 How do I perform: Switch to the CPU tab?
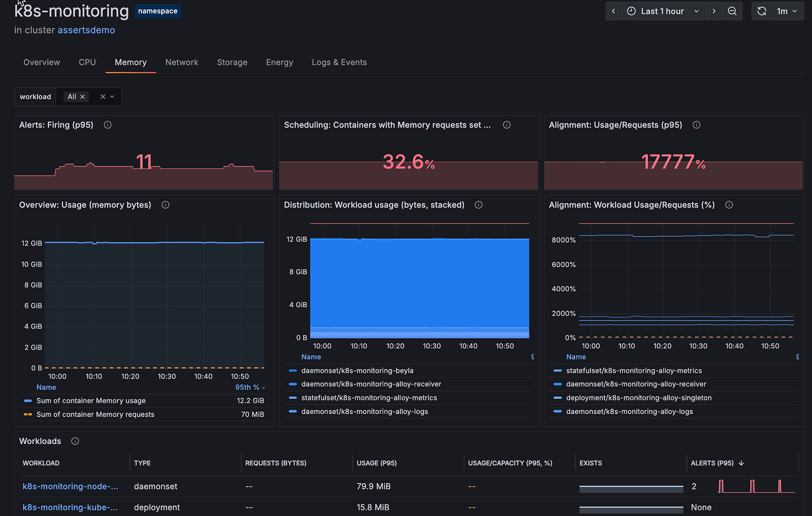(x=87, y=62)
